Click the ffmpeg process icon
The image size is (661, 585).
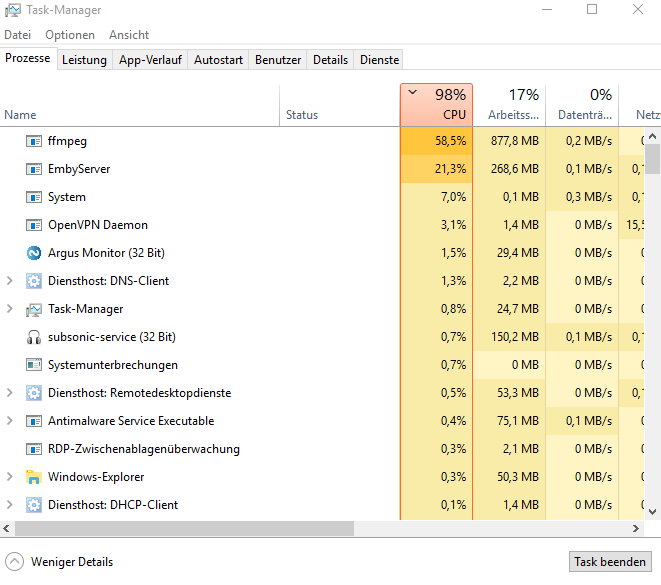click(34, 141)
